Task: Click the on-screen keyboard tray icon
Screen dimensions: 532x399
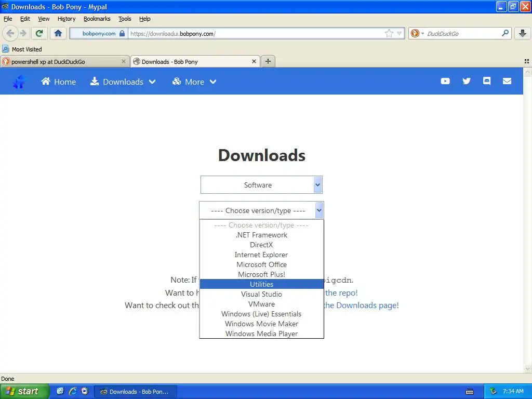Action: pos(470,392)
